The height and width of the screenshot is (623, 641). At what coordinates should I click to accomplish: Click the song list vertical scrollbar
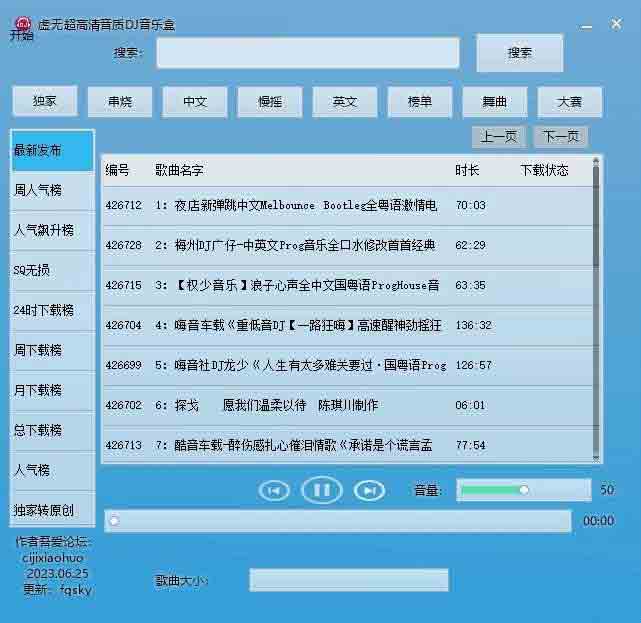(x=596, y=220)
